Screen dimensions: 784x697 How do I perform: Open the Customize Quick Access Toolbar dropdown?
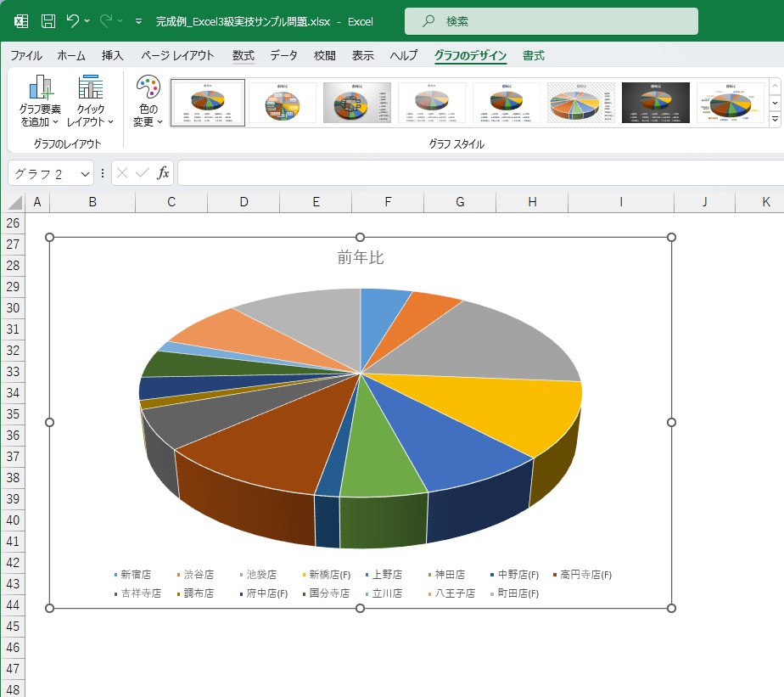point(138,21)
